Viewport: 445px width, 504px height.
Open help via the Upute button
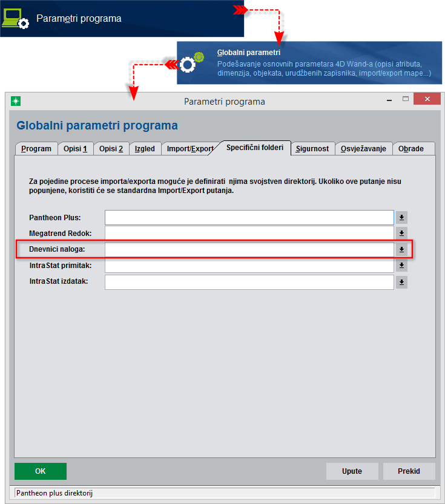pos(352,471)
